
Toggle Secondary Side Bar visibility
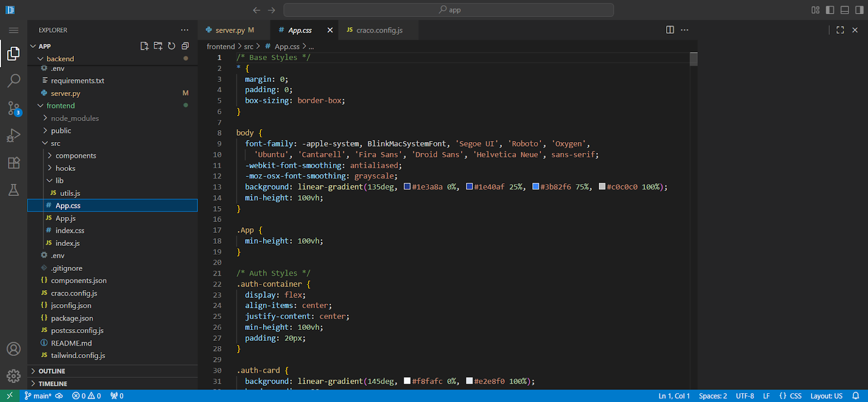coord(859,10)
